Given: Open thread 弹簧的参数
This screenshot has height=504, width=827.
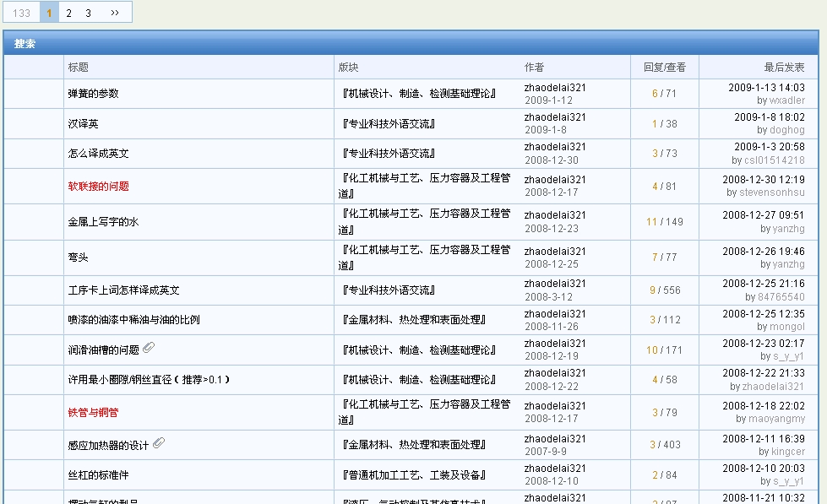Looking at the screenshot, I should click(94, 94).
